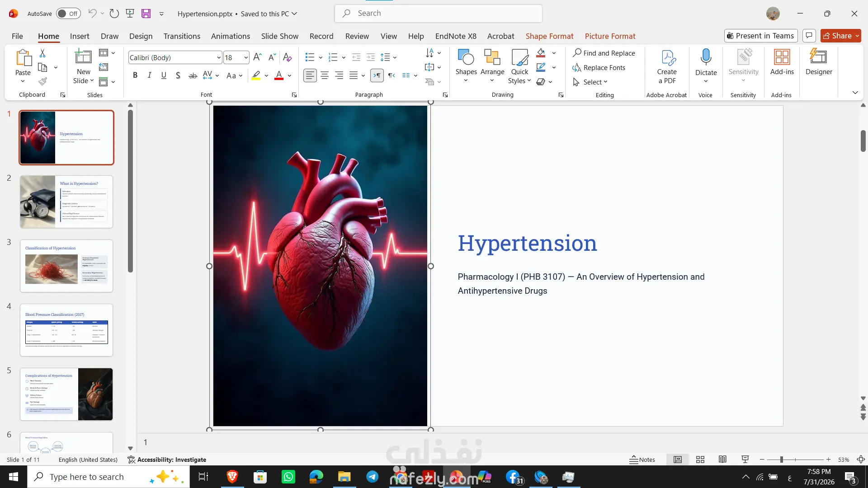Screen dimensions: 868x488
Task: Open the Insert tab
Action: click(80, 36)
